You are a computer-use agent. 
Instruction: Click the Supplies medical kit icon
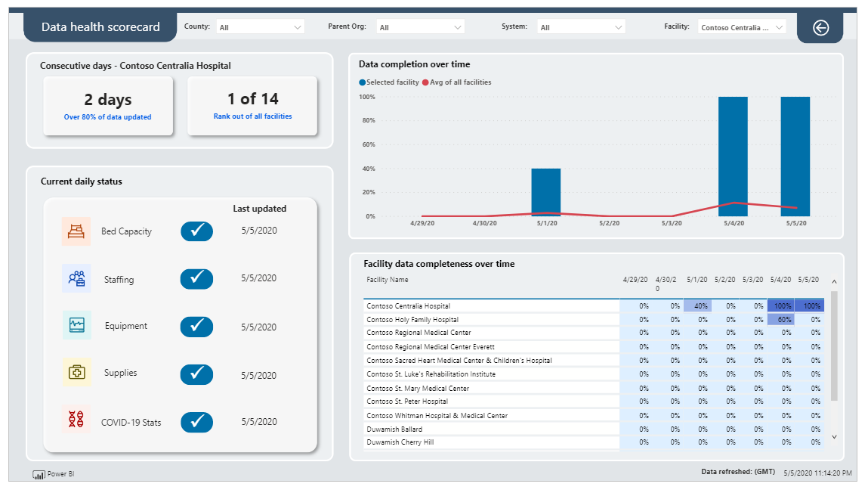[76, 374]
